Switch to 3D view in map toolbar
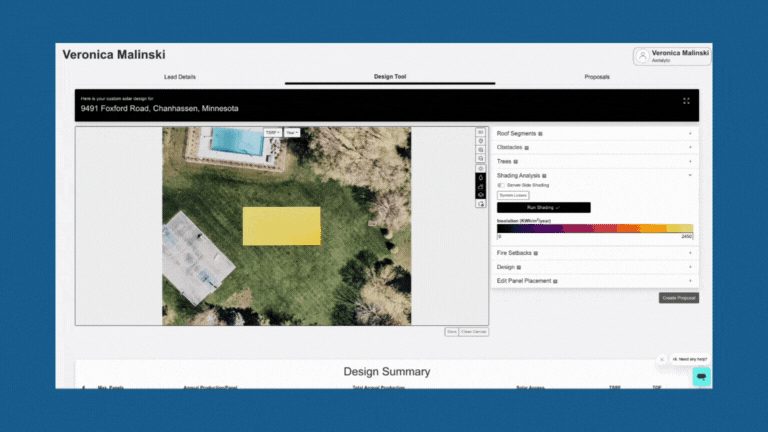This screenshot has width=768, height=432. tap(480, 132)
